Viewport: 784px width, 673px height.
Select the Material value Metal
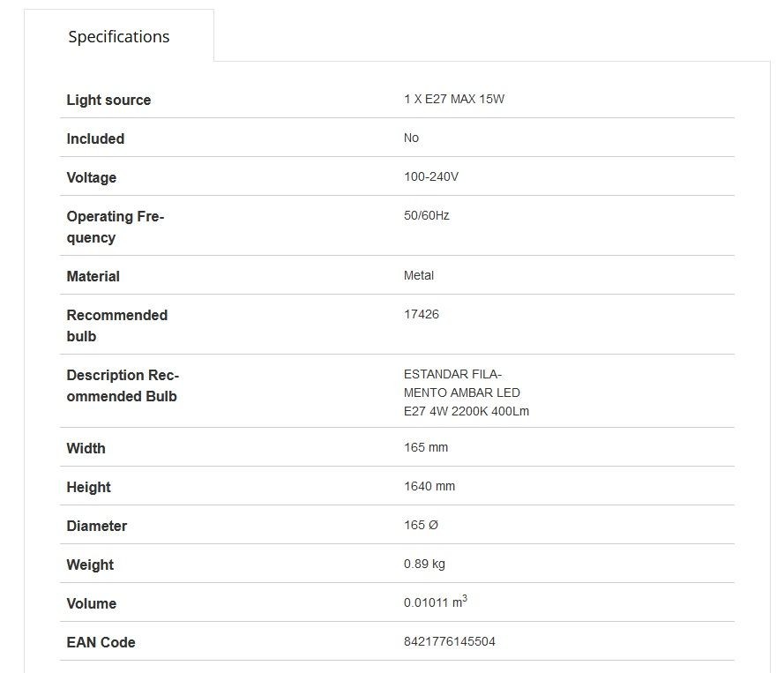[419, 275]
